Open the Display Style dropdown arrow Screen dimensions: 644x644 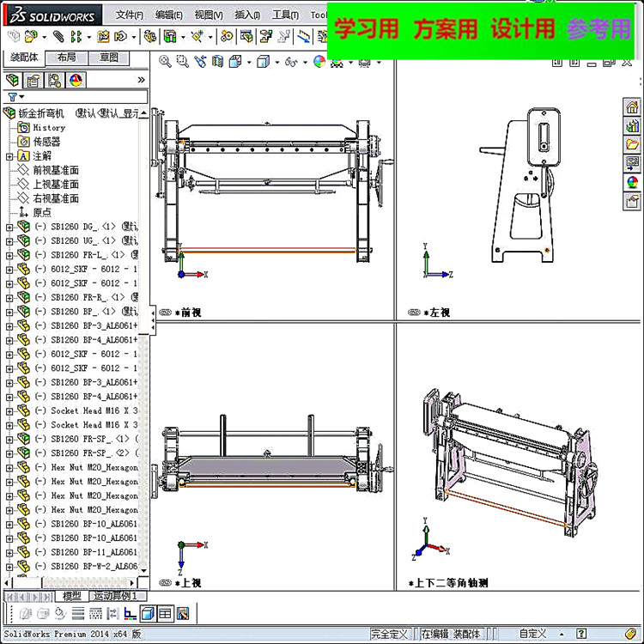click(276, 63)
